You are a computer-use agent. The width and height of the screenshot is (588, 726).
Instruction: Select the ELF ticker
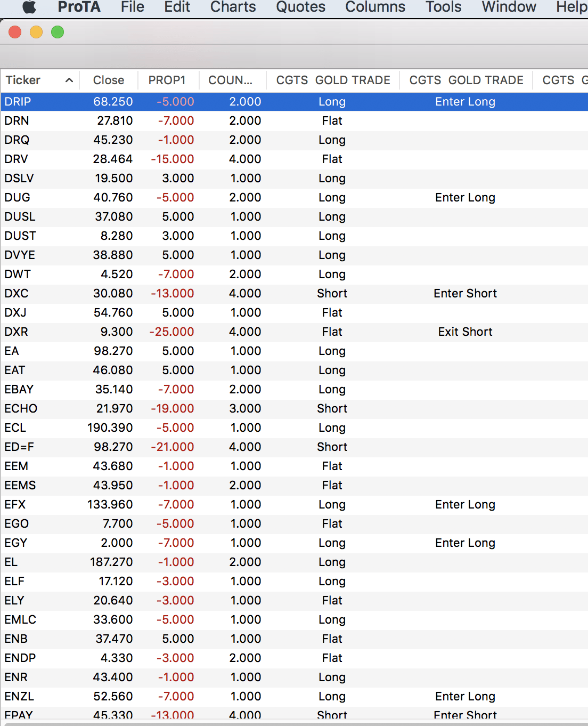click(14, 582)
